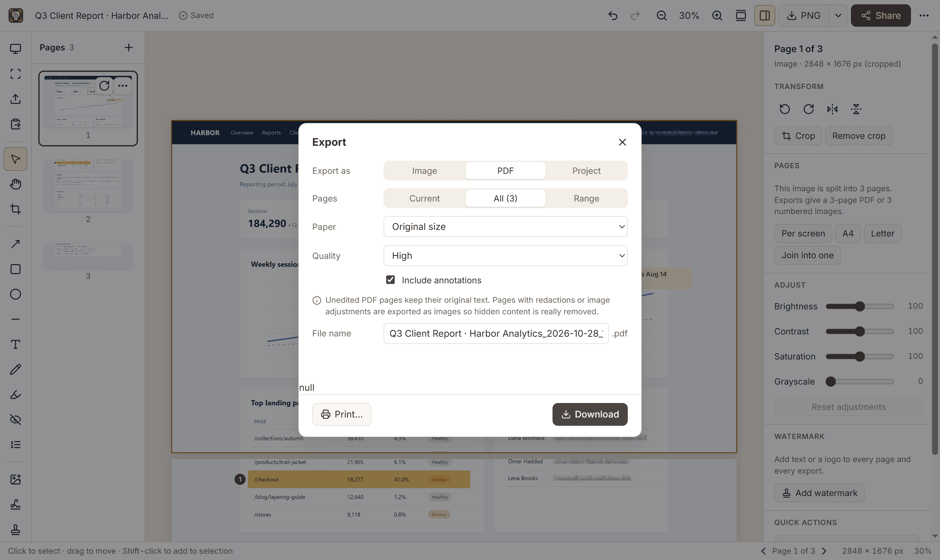Open the Quality dropdown
The width and height of the screenshot is (940, 560).
tap(505, 256)
